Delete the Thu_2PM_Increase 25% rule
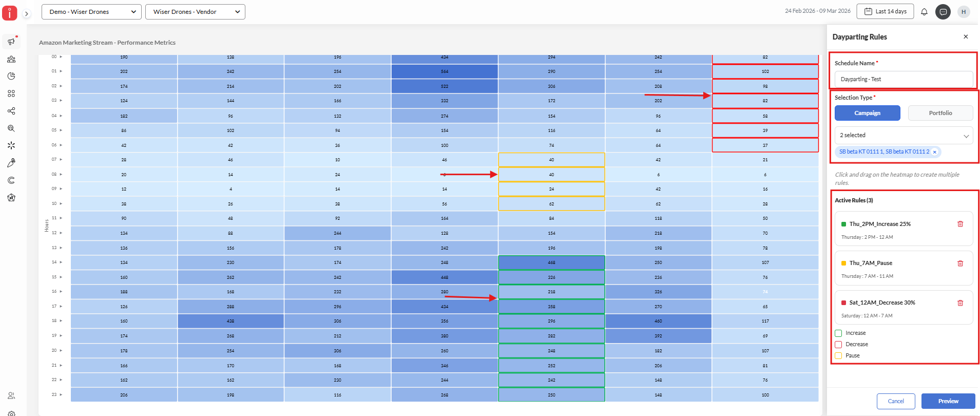 tap(960, 224)
